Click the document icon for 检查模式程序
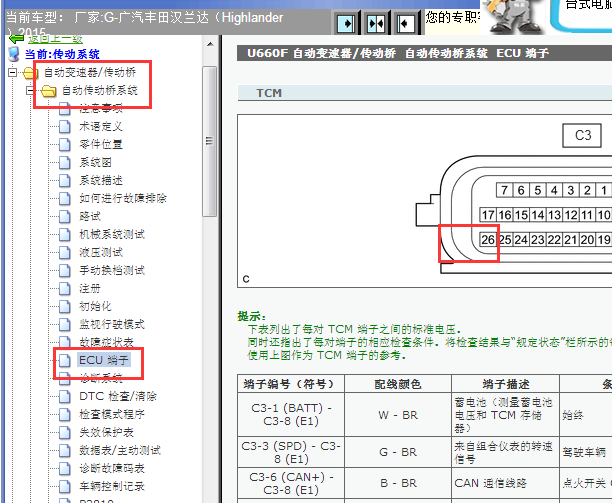Screen dimensions: 612x503 pos(65,414)
